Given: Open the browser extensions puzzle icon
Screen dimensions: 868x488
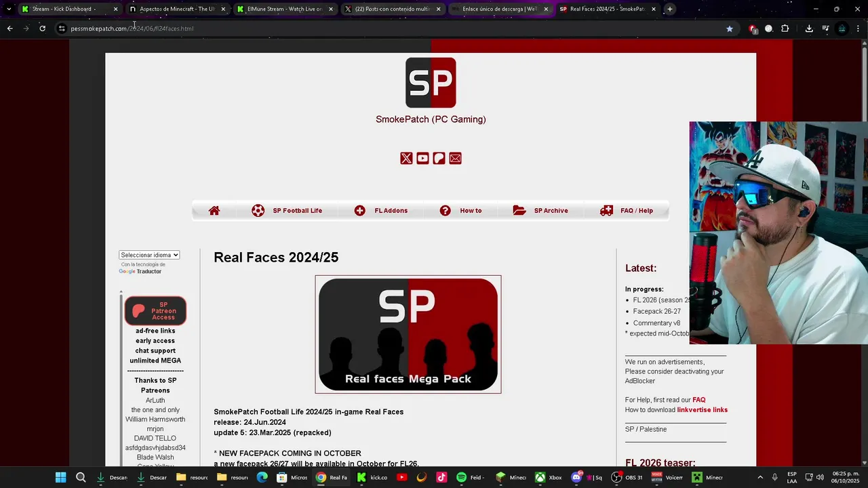Looking at the screenshot, I should [x=785, y=28].
